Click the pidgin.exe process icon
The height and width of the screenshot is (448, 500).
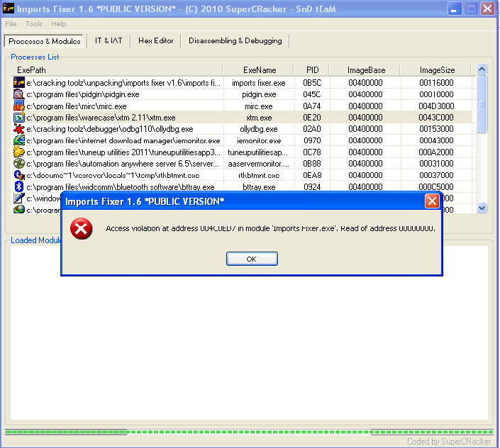click(19, 94)
